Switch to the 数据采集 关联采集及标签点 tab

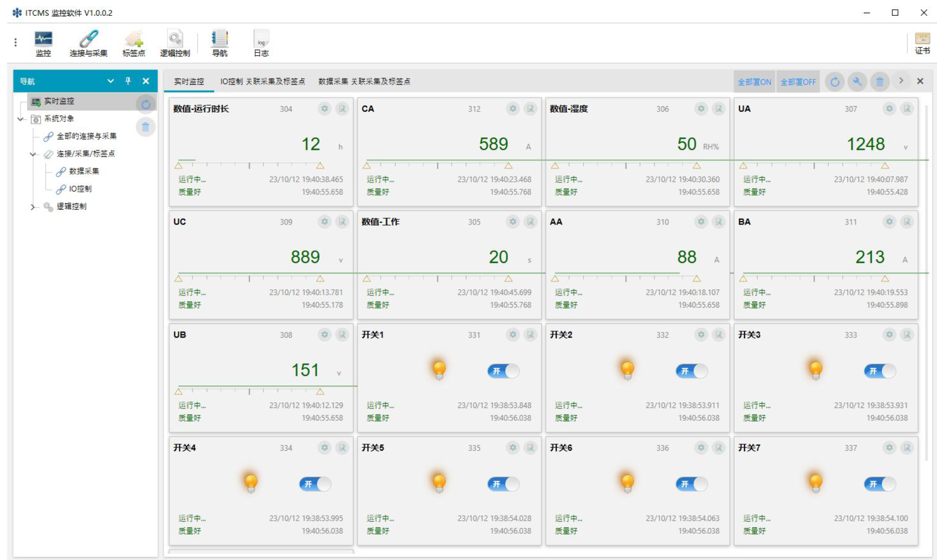point(364,82)
